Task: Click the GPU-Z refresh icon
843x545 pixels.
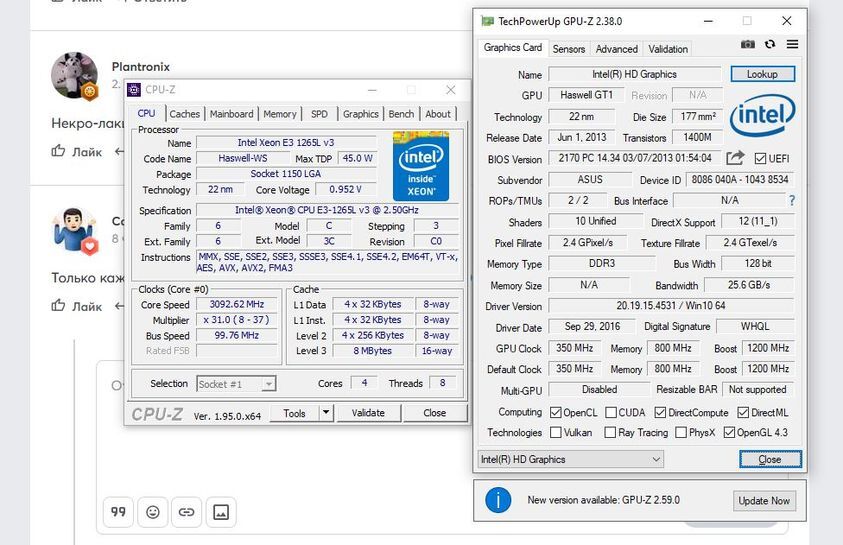Action: point(770,45)
